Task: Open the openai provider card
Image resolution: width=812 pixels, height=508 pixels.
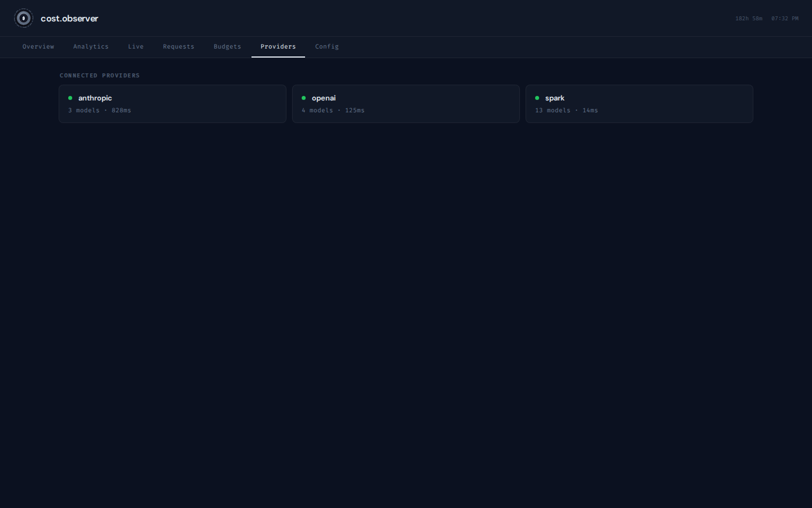Action: [406, 104]
